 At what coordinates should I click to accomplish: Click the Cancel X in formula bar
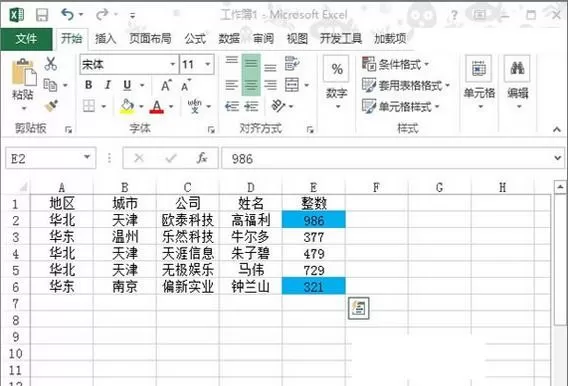coord(139,158)
